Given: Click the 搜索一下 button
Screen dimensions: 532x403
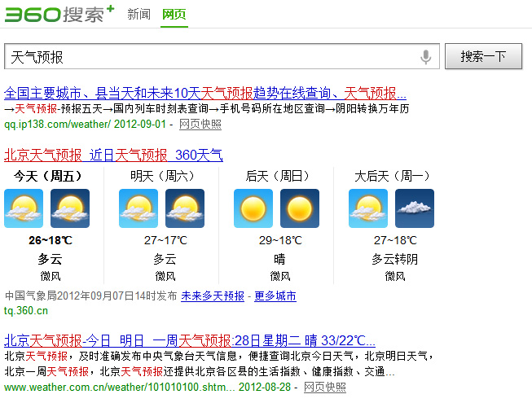Looking at the screenshot, I should [x=483, y=56].
